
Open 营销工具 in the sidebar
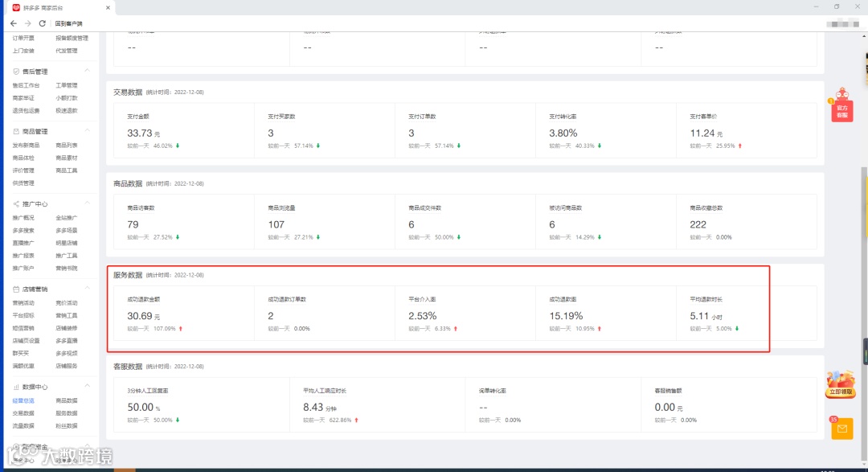click(x=67, y=315)
